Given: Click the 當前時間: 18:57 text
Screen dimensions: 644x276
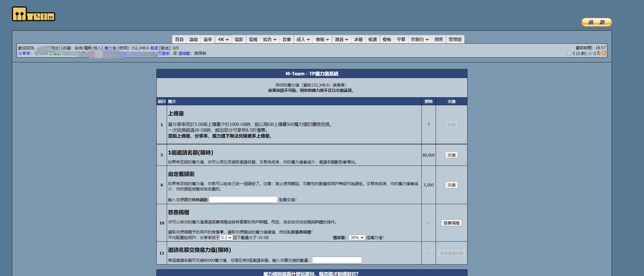Looking at the screenshot, I should point(591,48).
